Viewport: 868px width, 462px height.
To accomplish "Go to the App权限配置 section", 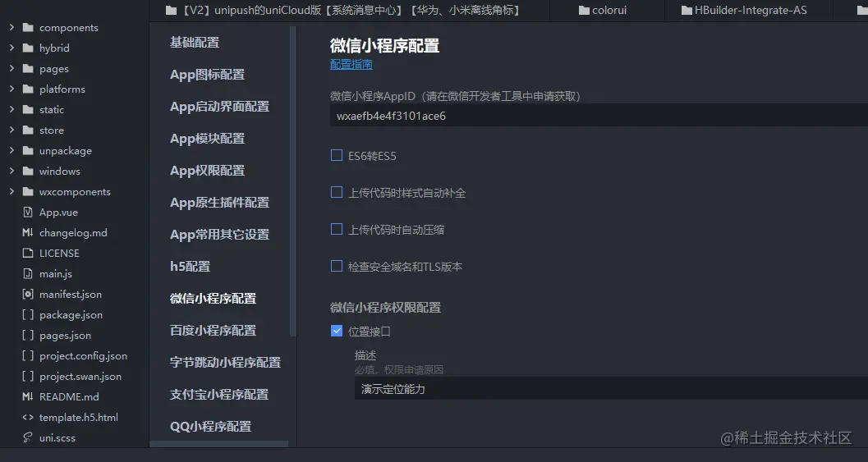I will coord(207,171).
